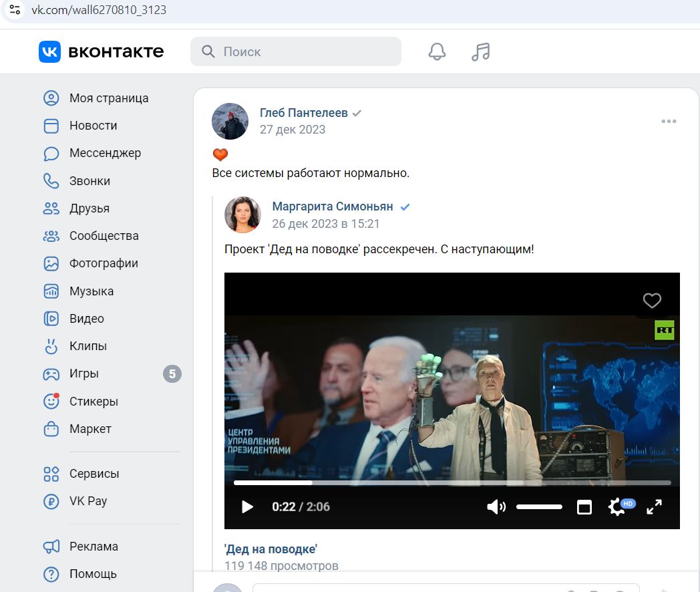700x592 pixels.
Task: Click the VK Pay ruble icon
Action: pyautogui.click(x=51, y=501)
